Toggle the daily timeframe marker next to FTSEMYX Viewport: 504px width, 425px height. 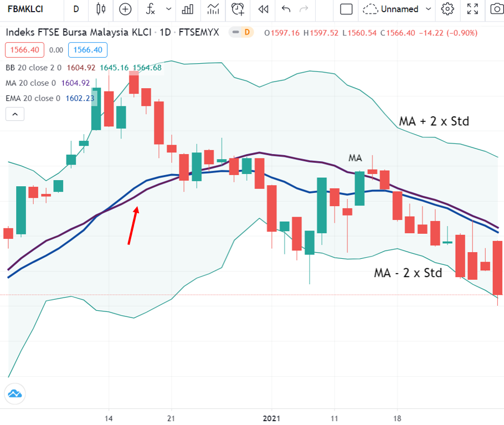pyautogui.click(x=242, y=33)
